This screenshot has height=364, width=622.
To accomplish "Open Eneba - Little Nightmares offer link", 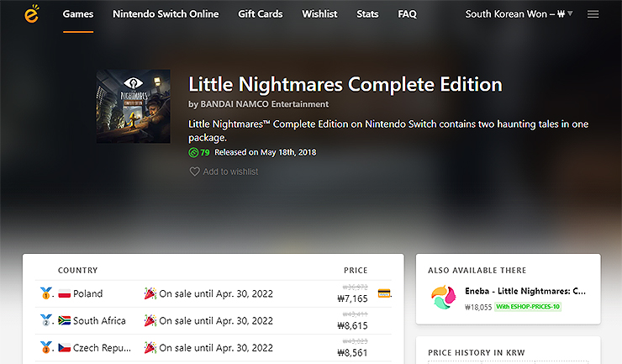I will pyautogui.click(x=525, y=291).
